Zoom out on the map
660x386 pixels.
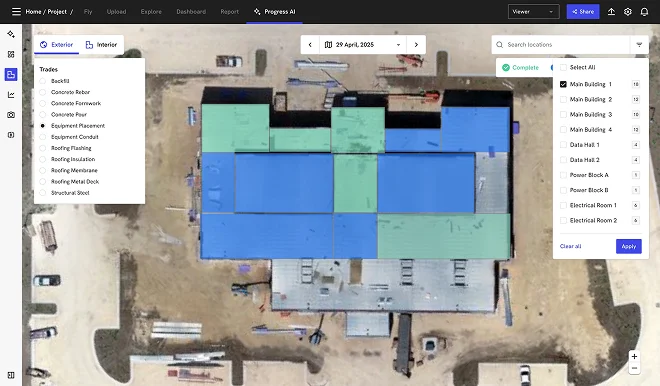click(634, 368)
